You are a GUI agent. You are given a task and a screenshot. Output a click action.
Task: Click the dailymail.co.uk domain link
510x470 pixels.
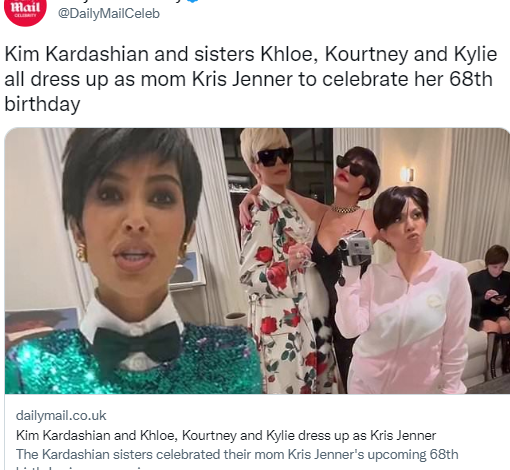pos(61,416)
